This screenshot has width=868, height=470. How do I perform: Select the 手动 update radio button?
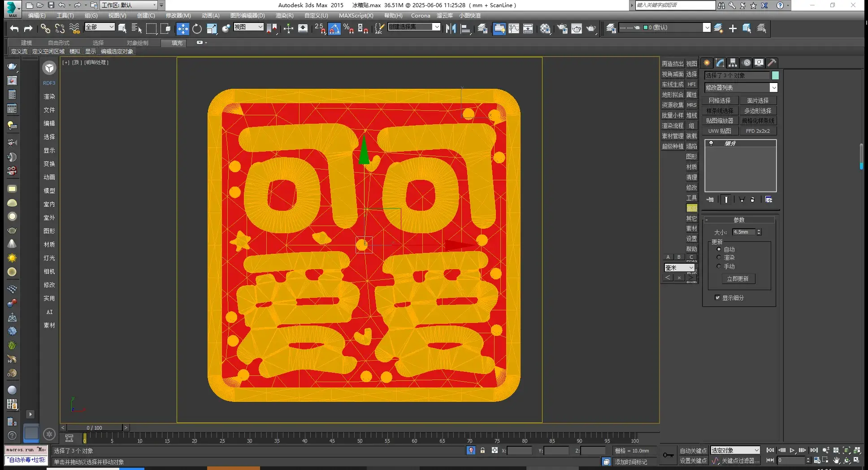(x=719, y=266)
